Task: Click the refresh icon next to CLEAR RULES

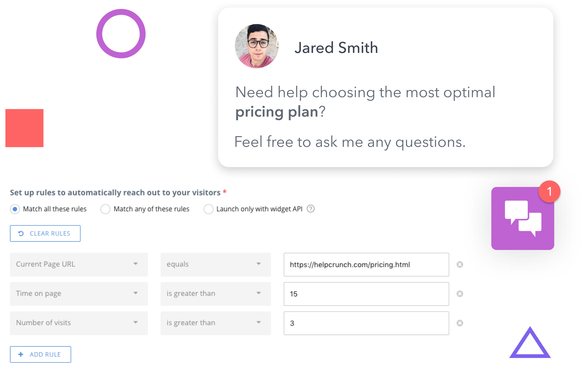Action: 20,234
